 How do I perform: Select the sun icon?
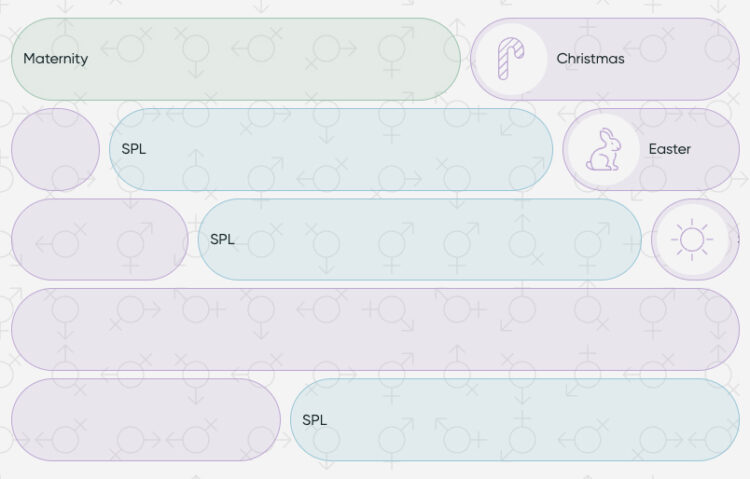691,240
